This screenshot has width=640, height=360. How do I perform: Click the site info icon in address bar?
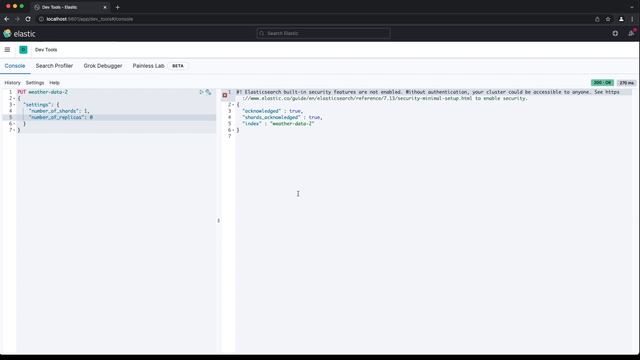coord(41,19)
